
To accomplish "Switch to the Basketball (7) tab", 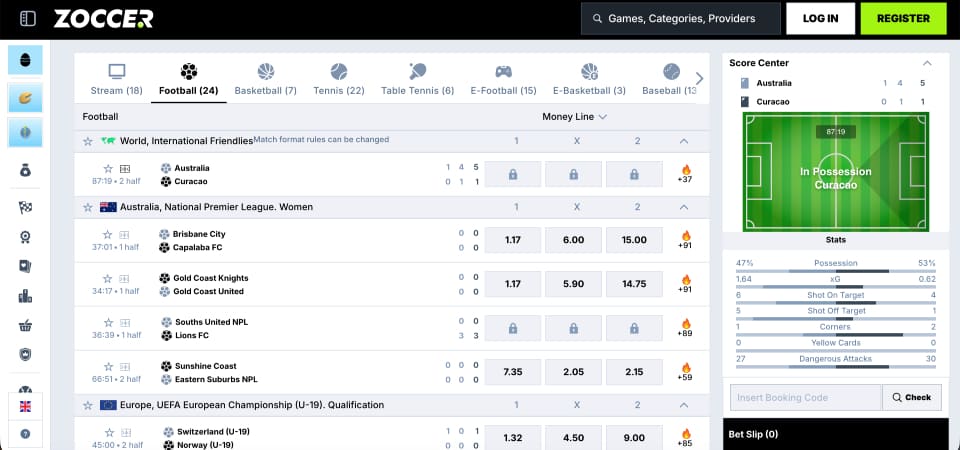I will [x=266, y=80].
